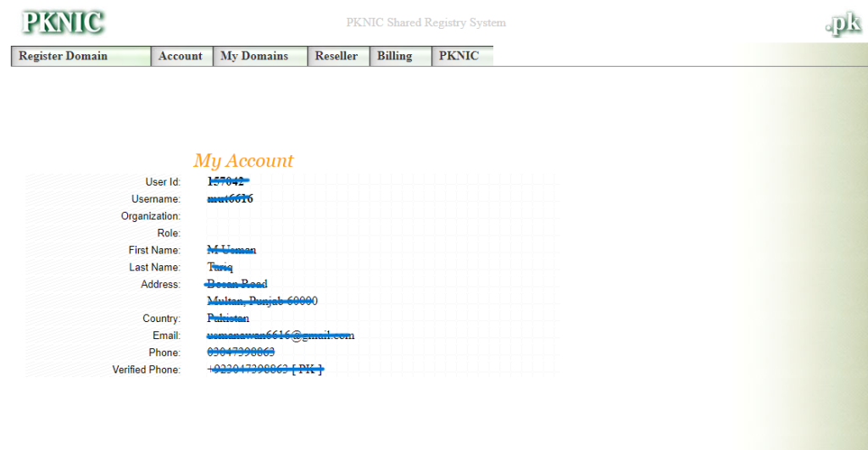Image resolution: width=868 pixels, height=450 pixels.
Task: Click the Role label
Action: (x=169, y=233)
